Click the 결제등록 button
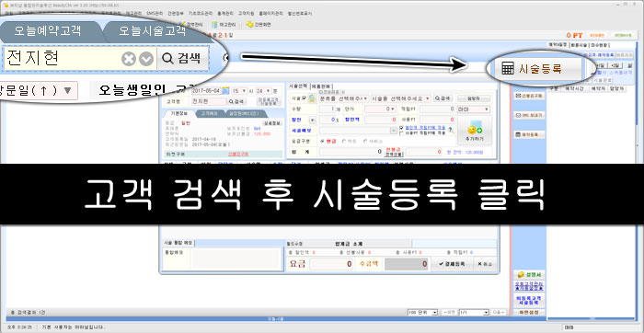Viewport: 644px width, 333px height. coord(452,264)
